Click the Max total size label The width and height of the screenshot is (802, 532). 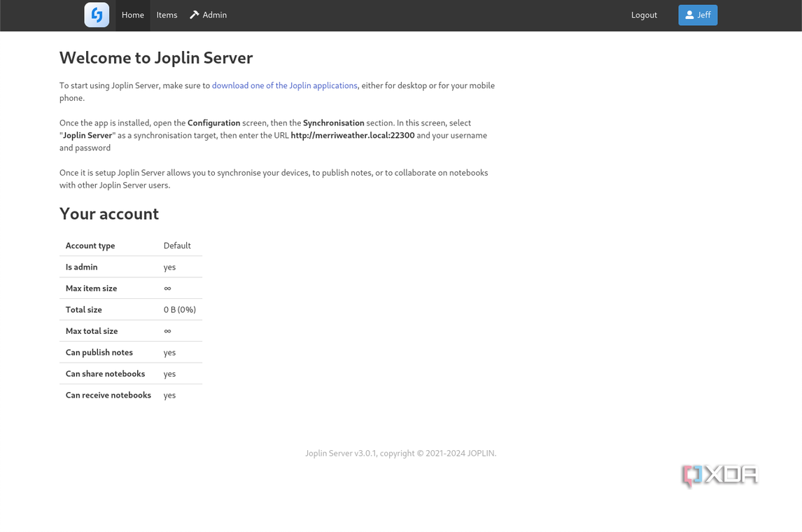tap(92, 331)
